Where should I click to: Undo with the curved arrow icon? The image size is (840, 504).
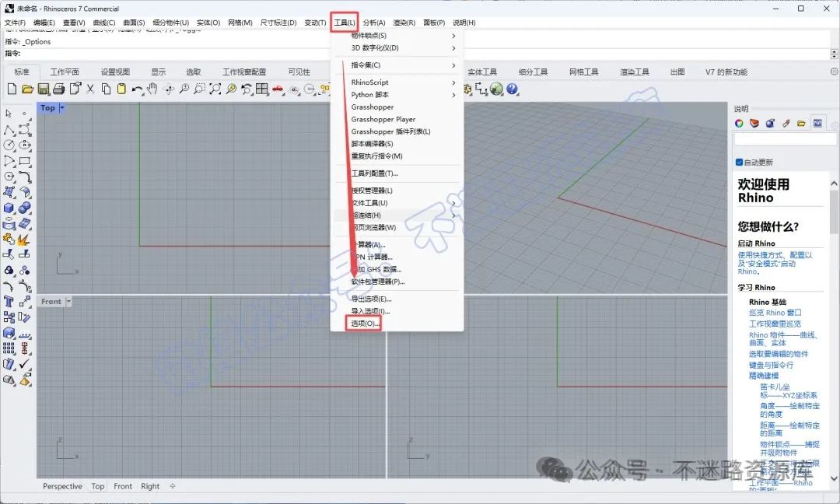tap(137, 89)
